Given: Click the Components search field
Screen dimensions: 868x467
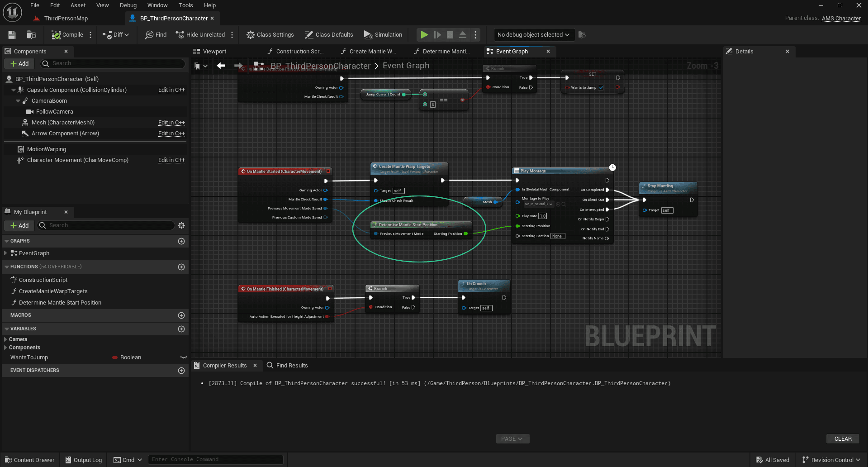Looking at the screenshot, I should tap(113, 64).
